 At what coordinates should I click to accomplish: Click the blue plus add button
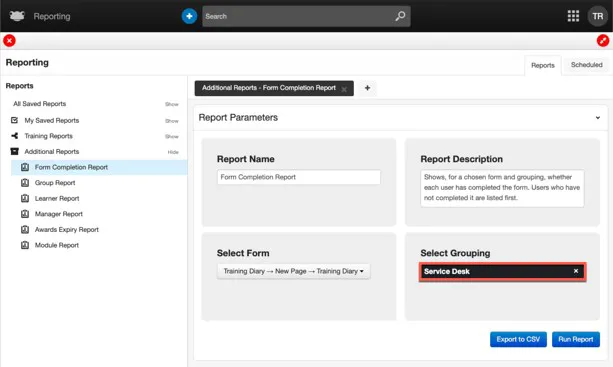click(x=189, y=16)
